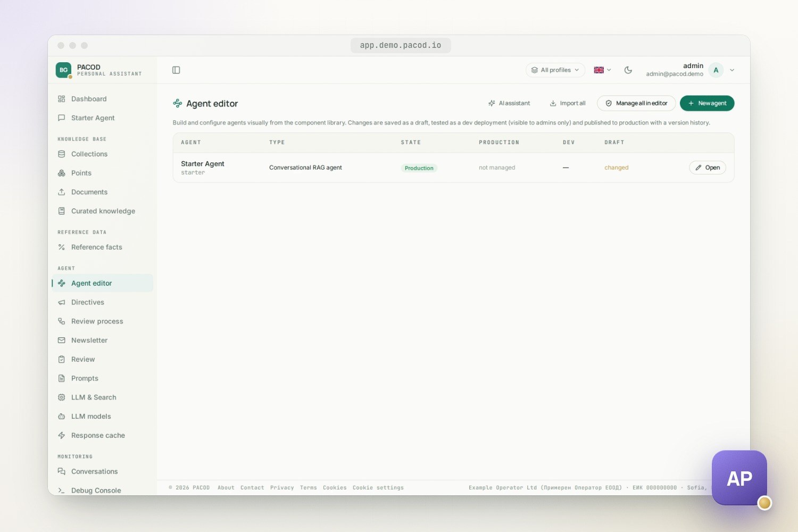
Task: Click 'not managed' production cell
Action: 497,168
